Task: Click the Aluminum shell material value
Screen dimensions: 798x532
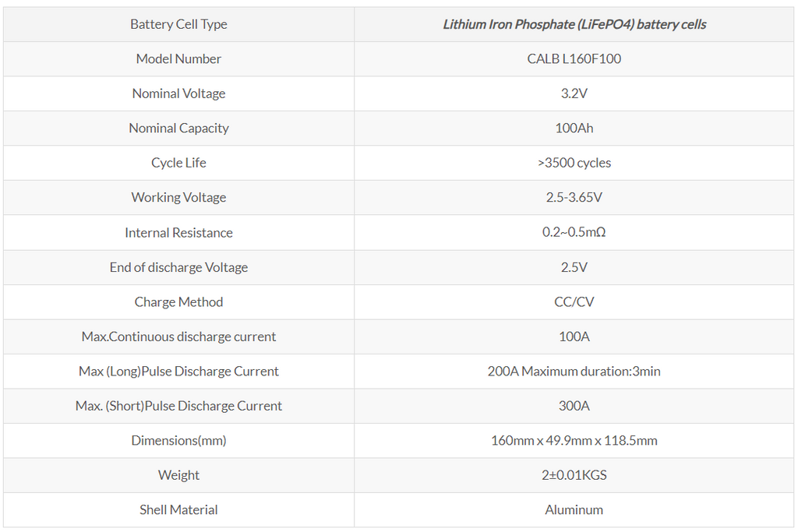Action: tap(574, 509)
